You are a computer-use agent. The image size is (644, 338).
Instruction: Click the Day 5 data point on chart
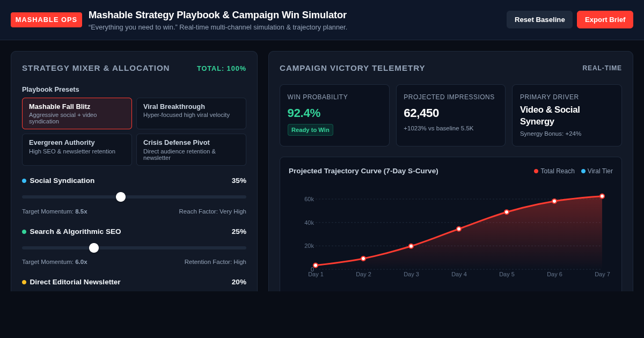pos(507,212)
